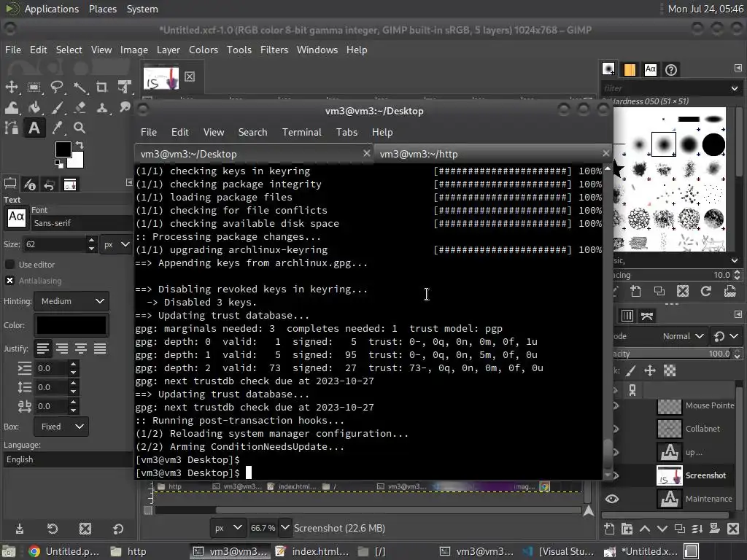The width and height of the screenshot is (747, 560).
Task: Select the Clone stamp tool
Action: [x=102, y=108]
